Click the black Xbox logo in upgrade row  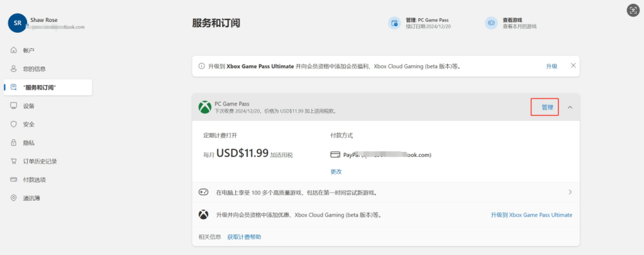(203, 215)
